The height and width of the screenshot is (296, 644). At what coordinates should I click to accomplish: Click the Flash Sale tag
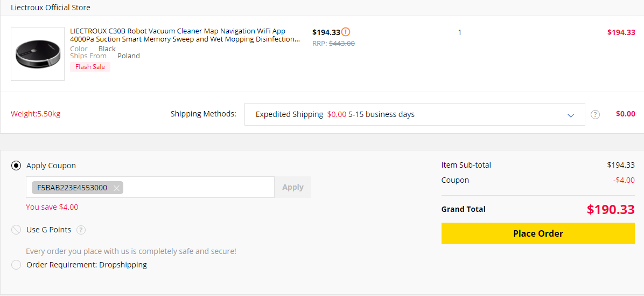(90, 67)
